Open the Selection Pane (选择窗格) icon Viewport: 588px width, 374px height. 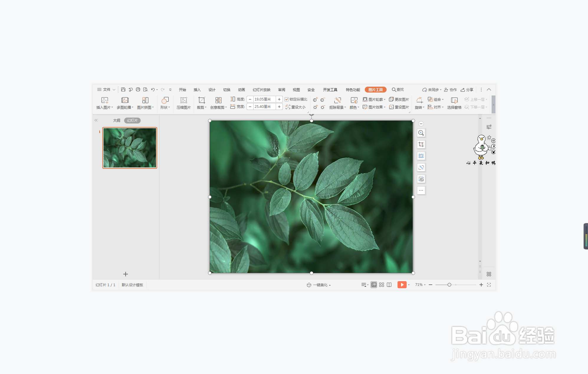[x=454, y=100]
